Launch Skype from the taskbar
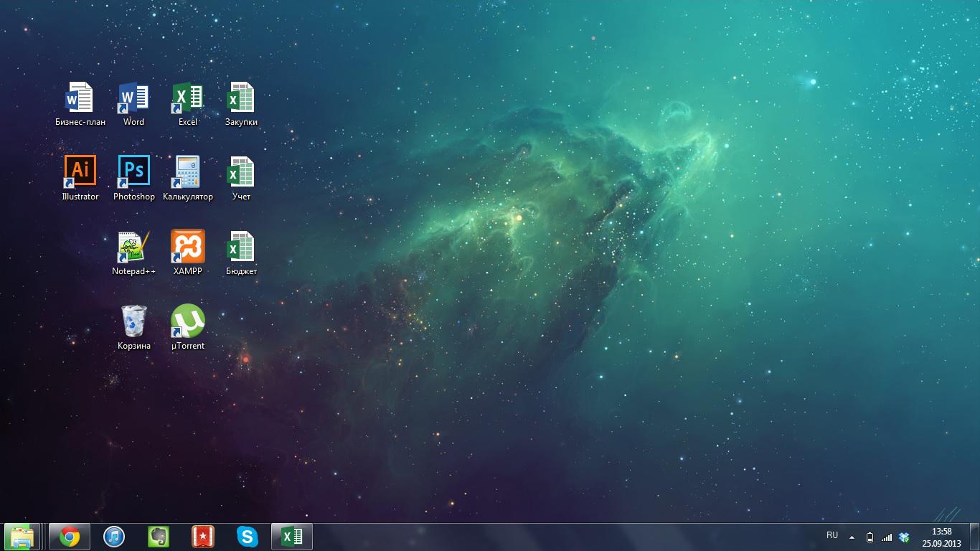 tap(248, 537)
